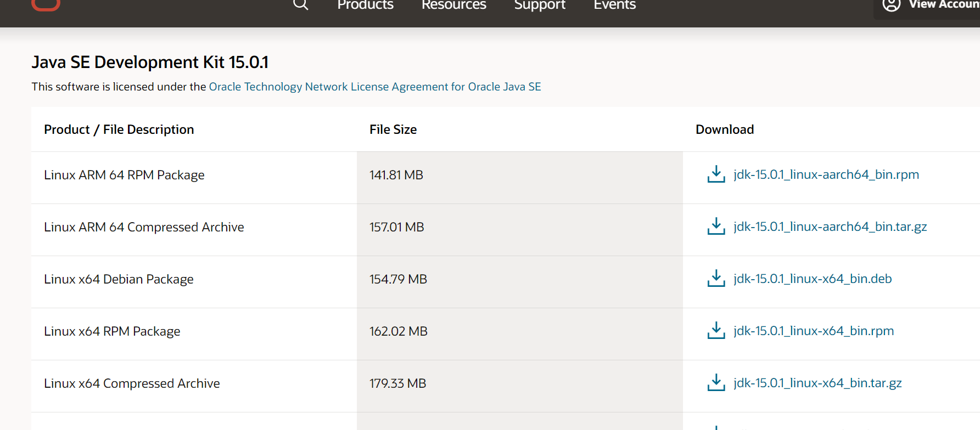Select the Linux x64 Debian Package label
980x430 pixels.
click(x=119, y=279)
